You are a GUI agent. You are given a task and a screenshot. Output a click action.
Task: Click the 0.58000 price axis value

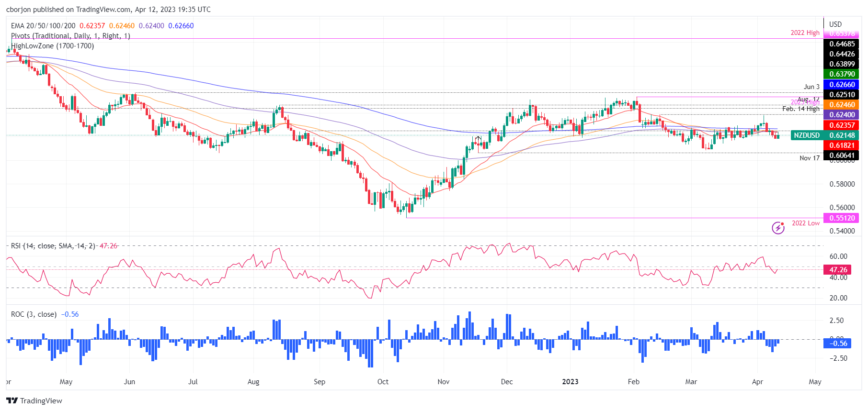[842, 184]
